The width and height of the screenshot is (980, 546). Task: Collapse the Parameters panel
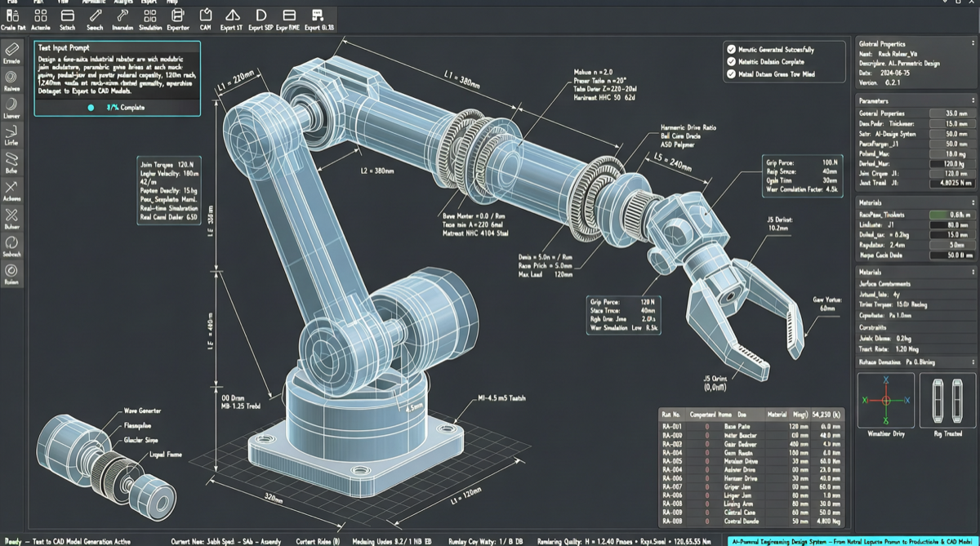973,100
